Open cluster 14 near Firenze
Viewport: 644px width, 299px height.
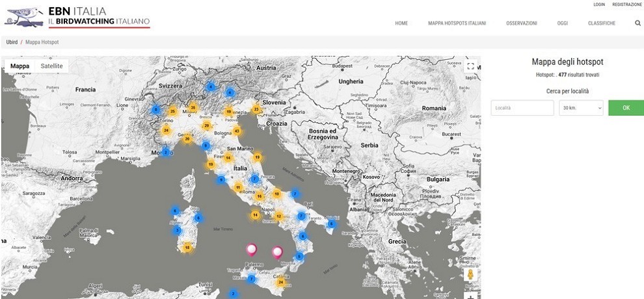click(228, 158)
